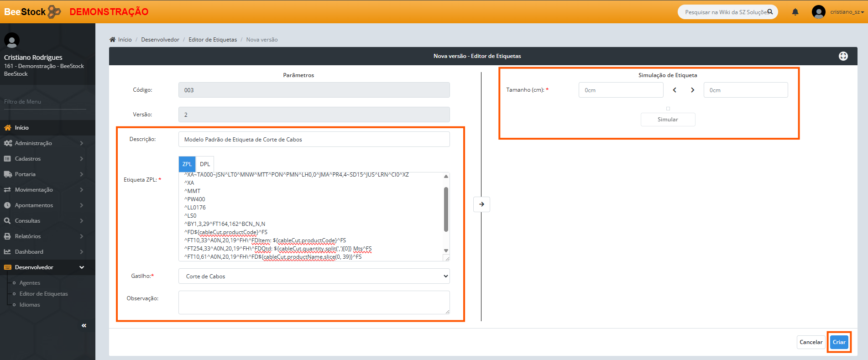Switch to the DPL tab
Image resolution: width=868 pixels, height=360 pixels.
pyautogui.click(x=205, y=164)
